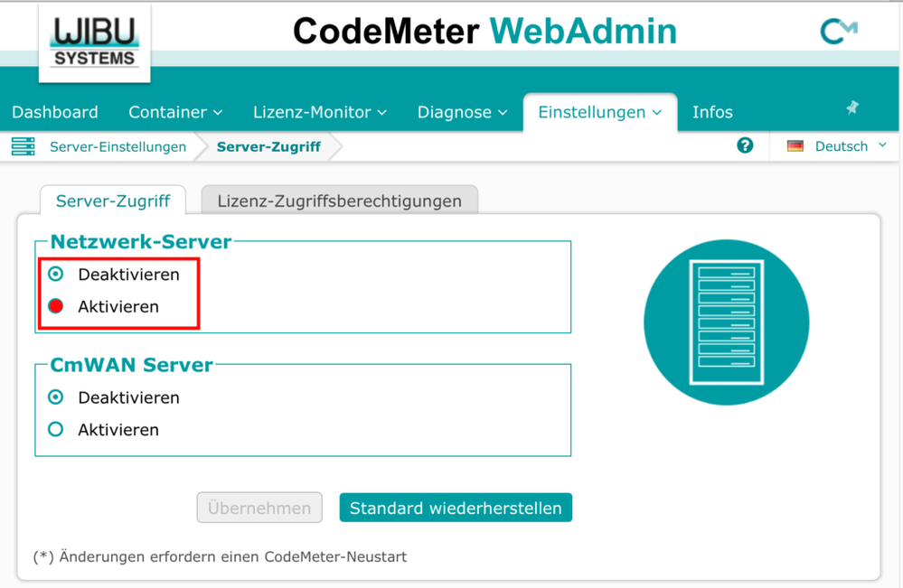Expand the Lizenz-Monitor menu

(320, 112)
